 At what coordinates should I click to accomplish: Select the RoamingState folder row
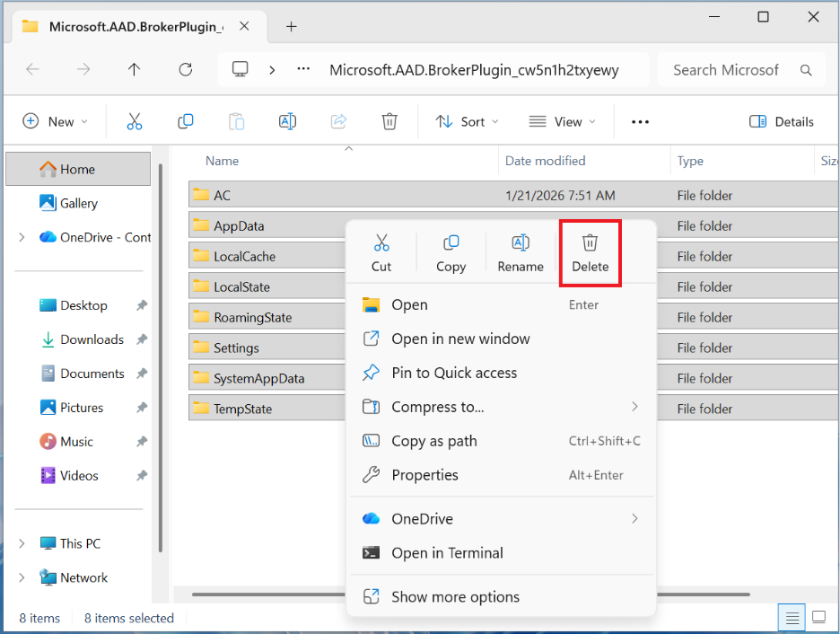point(267,317)
